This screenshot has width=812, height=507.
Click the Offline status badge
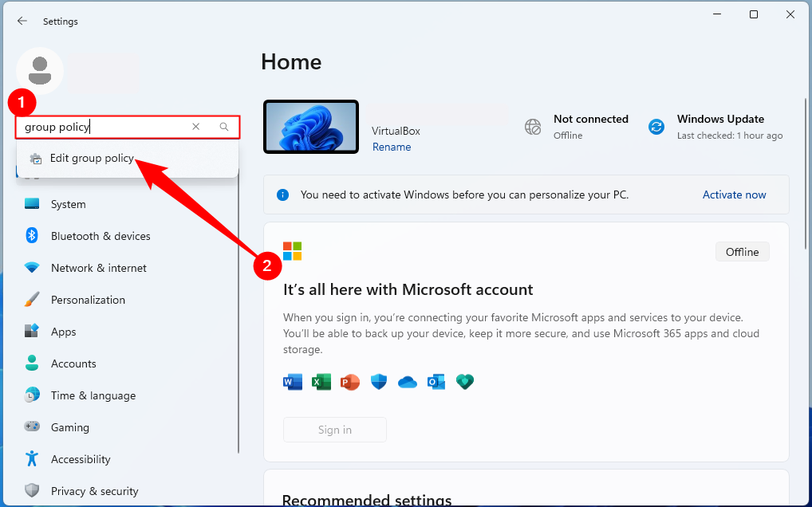point(742,251)
